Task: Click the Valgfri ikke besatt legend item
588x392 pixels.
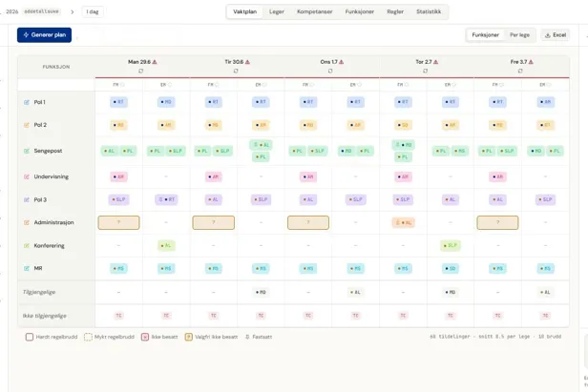Action: point(212,337)
